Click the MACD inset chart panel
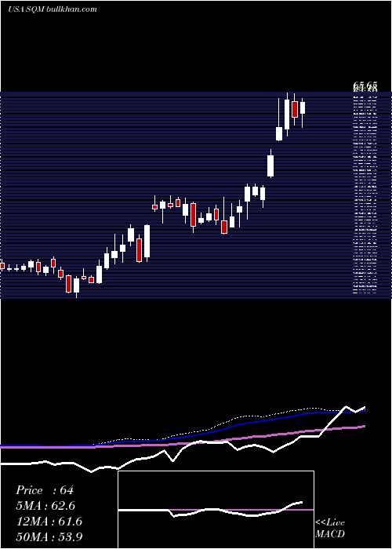The height and width of the screenshot is (549, 392). 216,510
